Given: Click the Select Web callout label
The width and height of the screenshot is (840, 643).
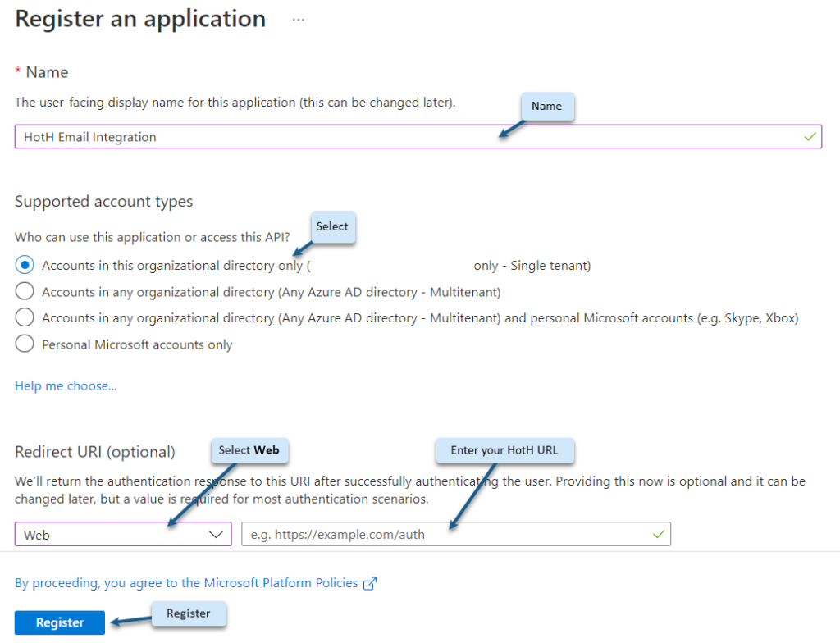Looking at the screenshot, I should [249, 450].
